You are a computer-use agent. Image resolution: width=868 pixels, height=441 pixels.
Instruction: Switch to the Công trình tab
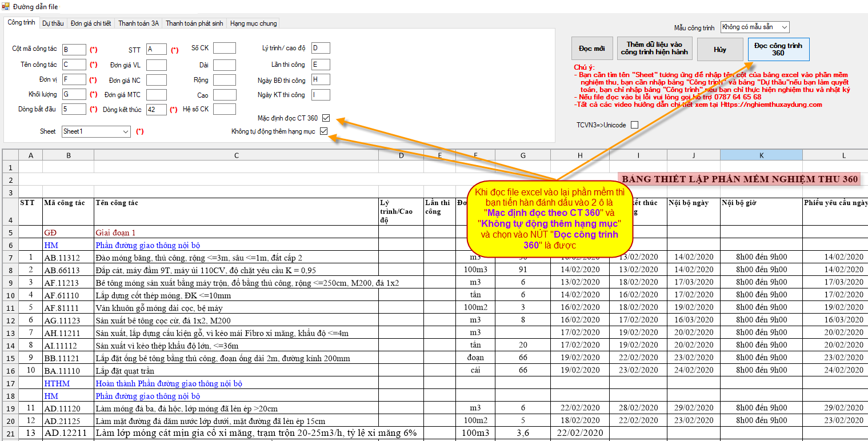[22, 22]
